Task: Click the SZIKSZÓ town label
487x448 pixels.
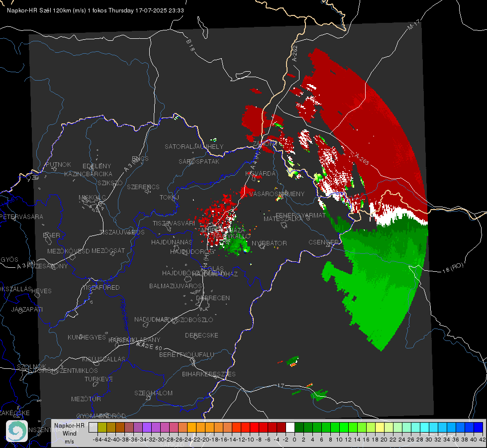Action: pos(110,183)
